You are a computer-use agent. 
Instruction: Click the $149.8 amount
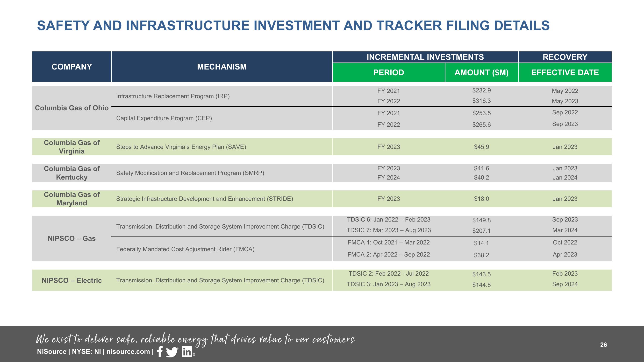[x=481, y=220]
